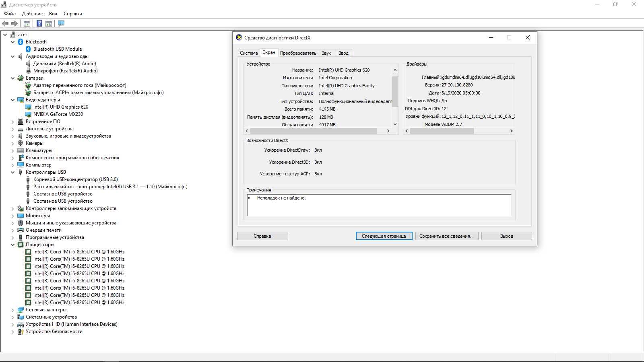This screenshot has height=362, width=644.
Task: Click the Устройство panel vertical scrollbar down arrow
Action: click(395, 124)
